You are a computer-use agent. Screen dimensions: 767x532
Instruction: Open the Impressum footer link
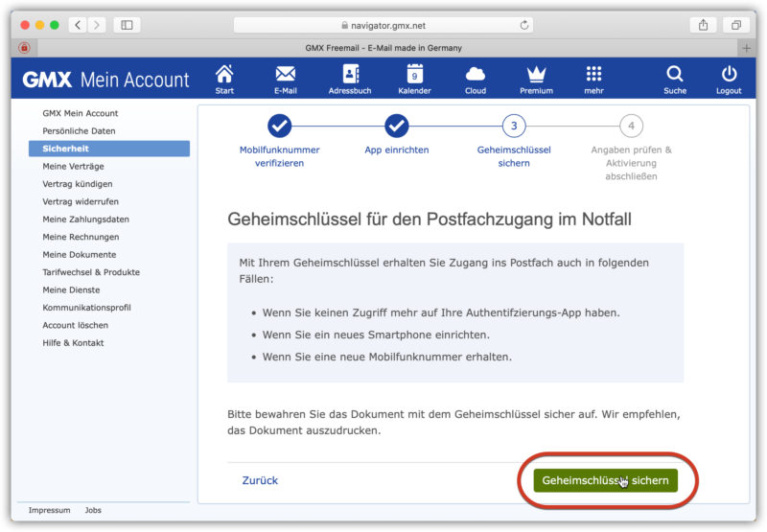[x=49, y=510]
